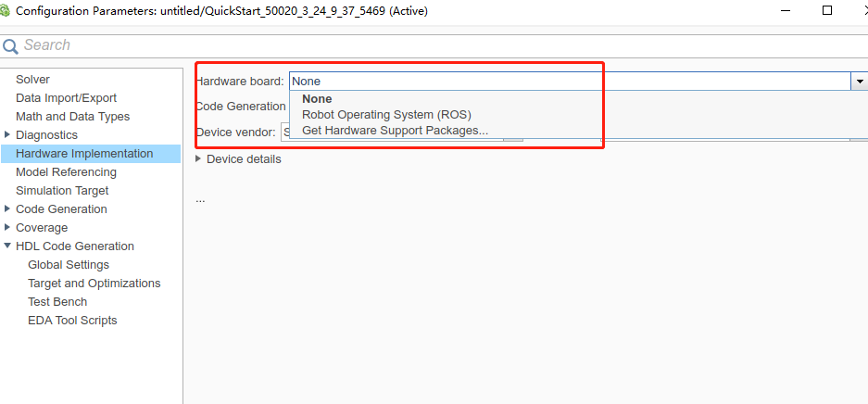Select None in the hardware board list
Image resolution: width=868 pixels, height=404 pixels.
(x=317, y=99)
